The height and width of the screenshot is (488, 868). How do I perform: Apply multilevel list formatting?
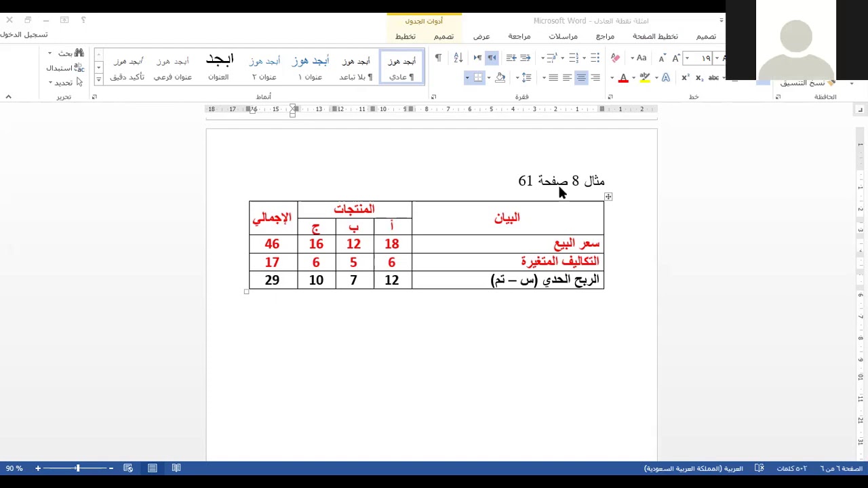tap(551, 58)
